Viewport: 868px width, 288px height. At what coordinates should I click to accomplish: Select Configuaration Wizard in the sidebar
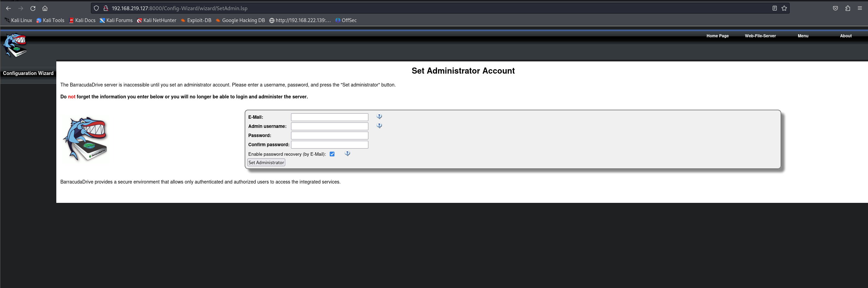pyautogui.click(x=28, y=73)
